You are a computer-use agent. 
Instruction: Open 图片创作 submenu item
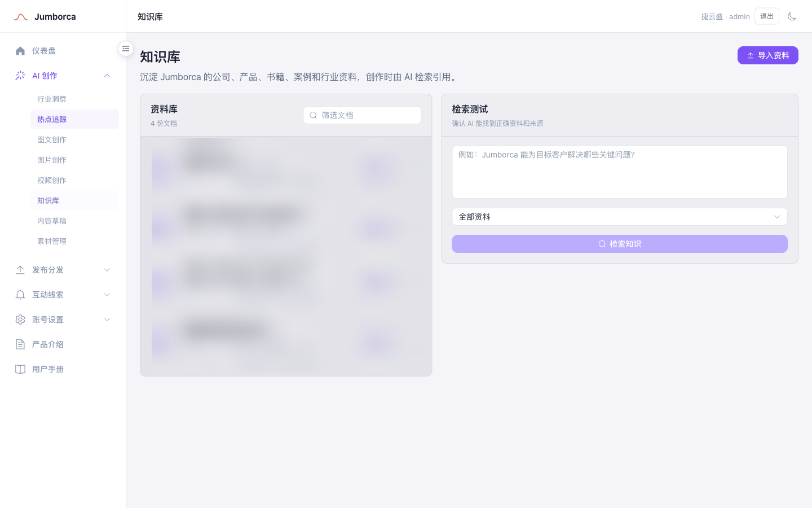pos(74,160)
